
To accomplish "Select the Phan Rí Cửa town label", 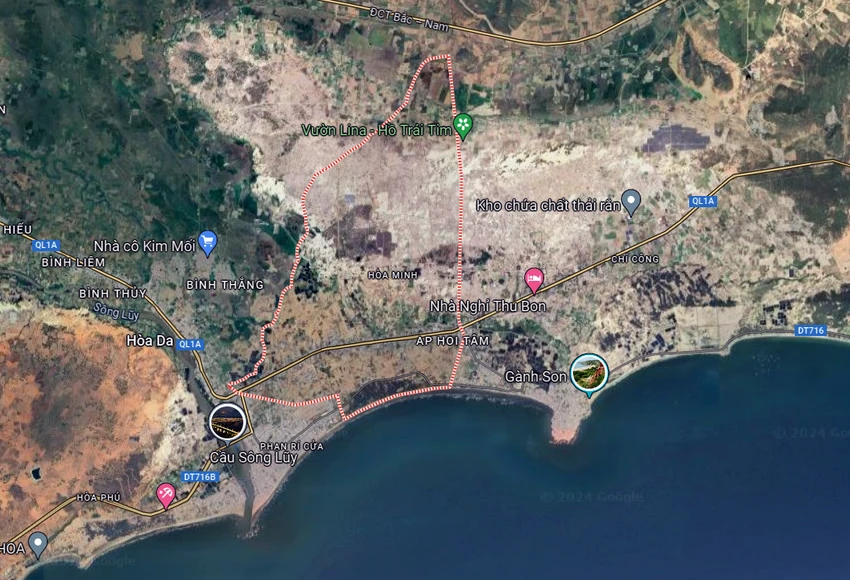I will pyautogui.click(x=292, y=446).
